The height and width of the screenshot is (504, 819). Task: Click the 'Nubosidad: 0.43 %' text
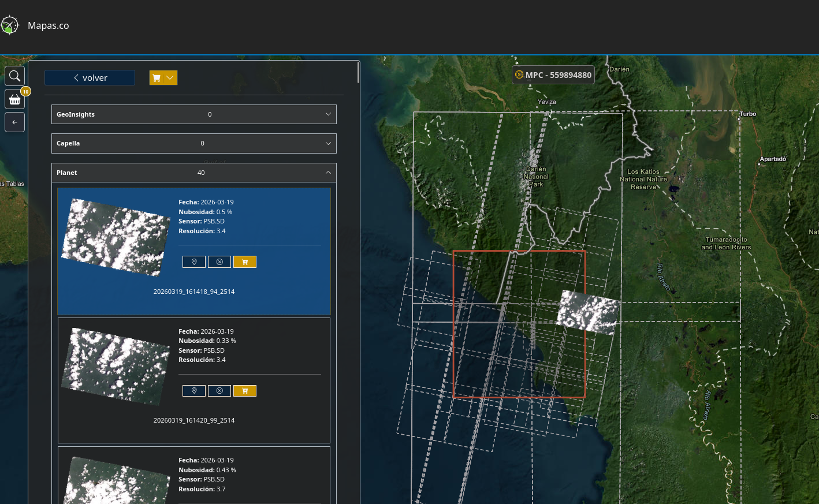[207, 470]
